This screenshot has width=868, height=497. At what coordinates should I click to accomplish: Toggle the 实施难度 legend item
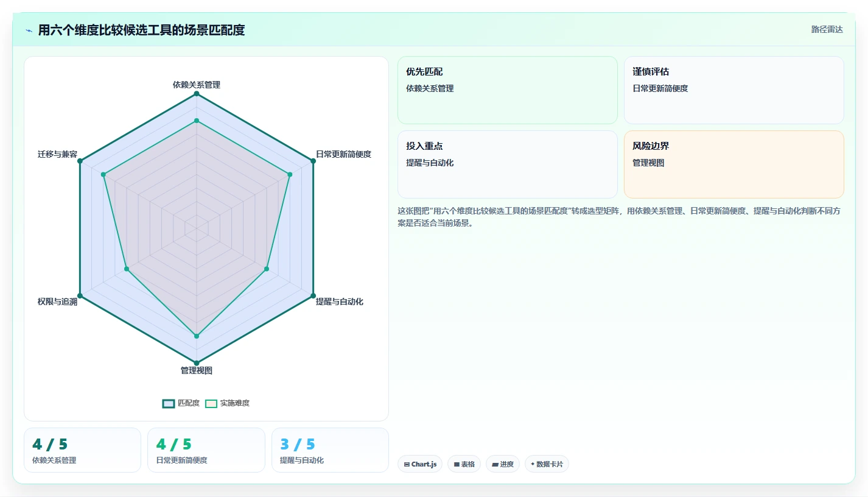(227, 403)
